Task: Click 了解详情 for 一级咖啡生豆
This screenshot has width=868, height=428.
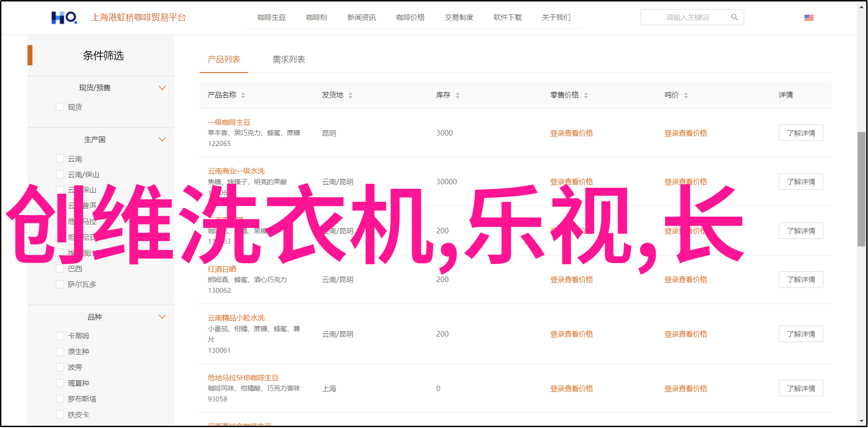Action: pos(801,133)
